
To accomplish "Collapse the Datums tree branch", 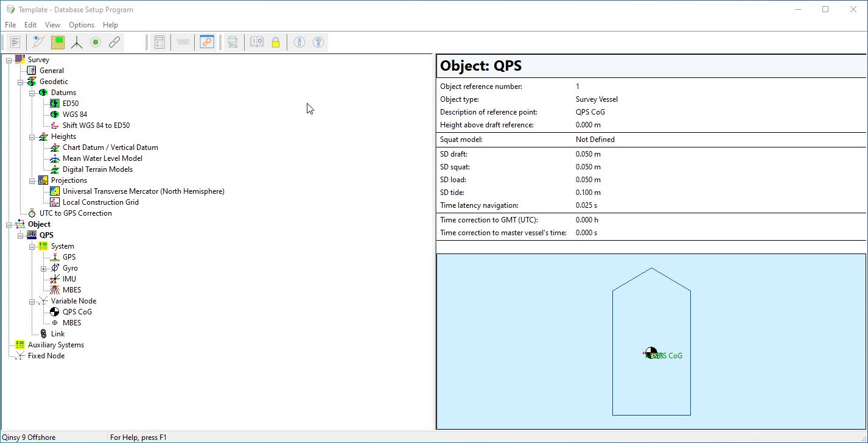I will click(x=32, y=93).
